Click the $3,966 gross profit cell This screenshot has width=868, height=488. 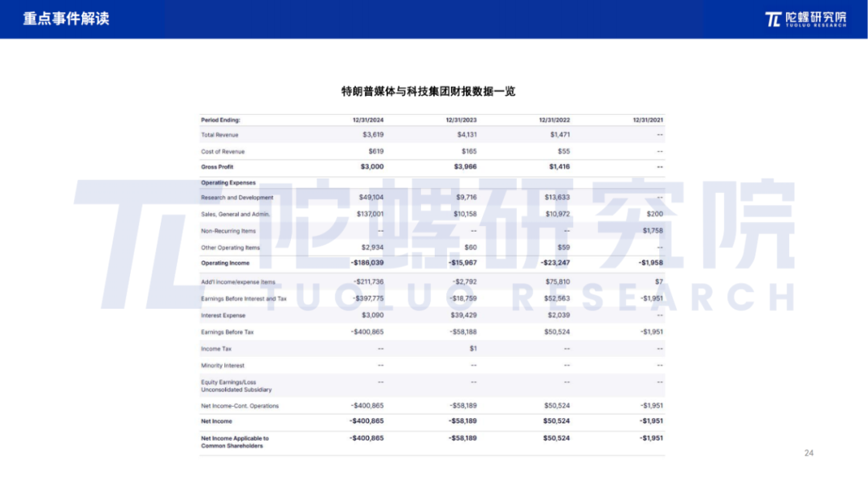click(x=465, y=166)
